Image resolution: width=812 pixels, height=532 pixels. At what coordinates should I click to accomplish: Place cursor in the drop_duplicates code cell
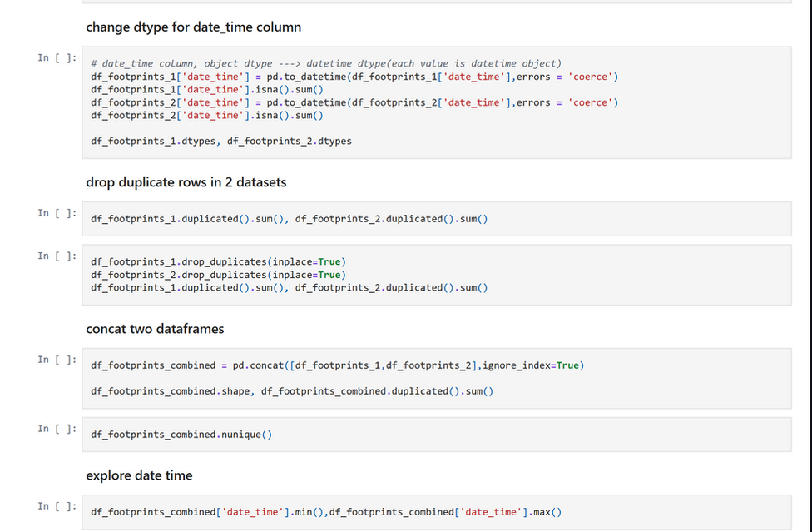pyautogui.click(x=250, y=261)
